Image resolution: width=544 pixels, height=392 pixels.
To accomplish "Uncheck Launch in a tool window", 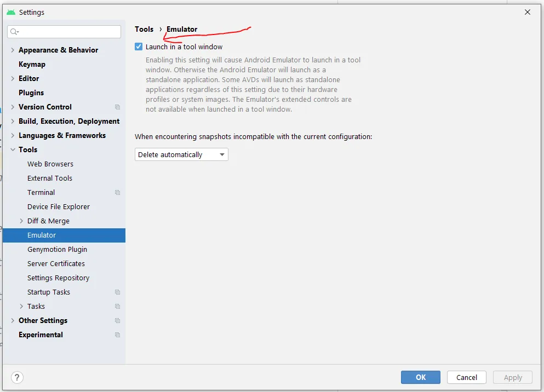I will (x=139, y=47).
